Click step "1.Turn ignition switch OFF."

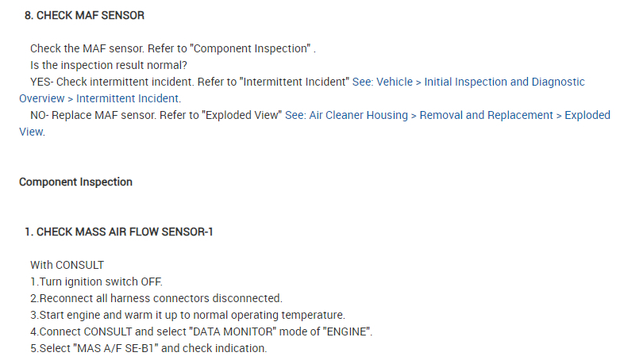click(x=96, y=282)
